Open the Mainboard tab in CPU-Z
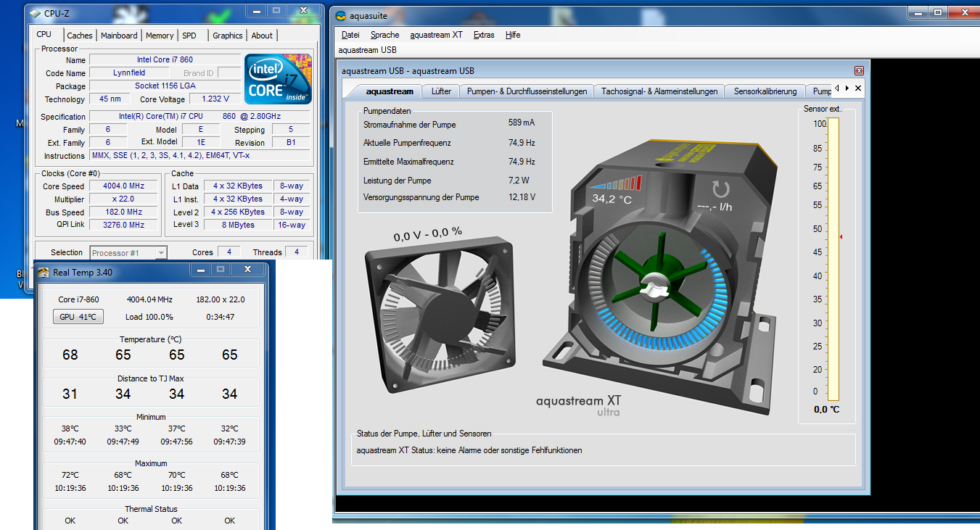 (x=119, y=36)
